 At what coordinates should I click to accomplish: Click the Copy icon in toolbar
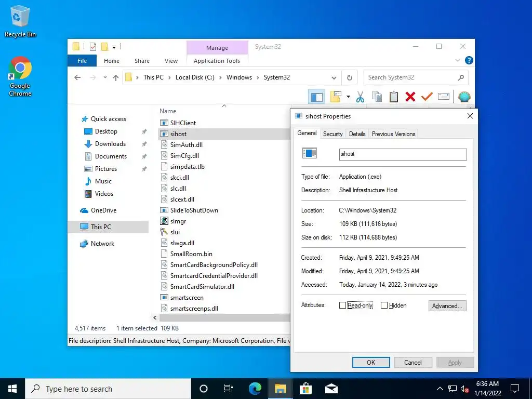click(x=377, y=97)
